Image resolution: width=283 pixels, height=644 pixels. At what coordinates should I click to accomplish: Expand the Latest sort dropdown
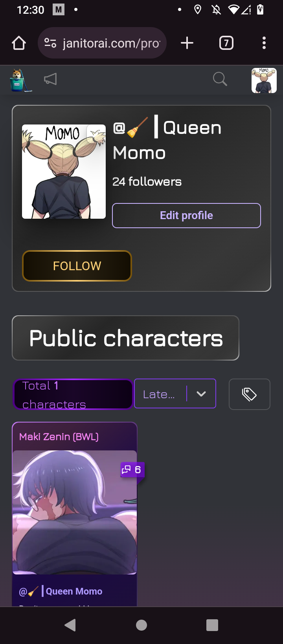175,394
